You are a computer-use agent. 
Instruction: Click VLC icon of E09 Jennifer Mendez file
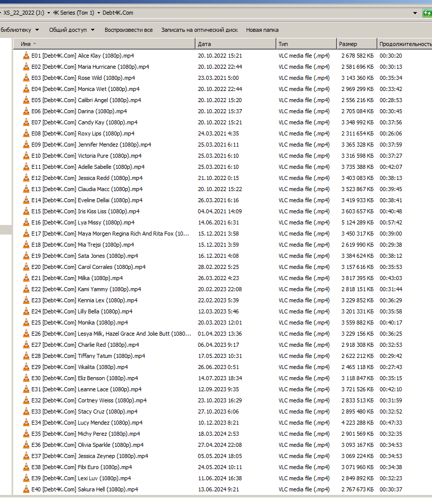tap(26, 145)
